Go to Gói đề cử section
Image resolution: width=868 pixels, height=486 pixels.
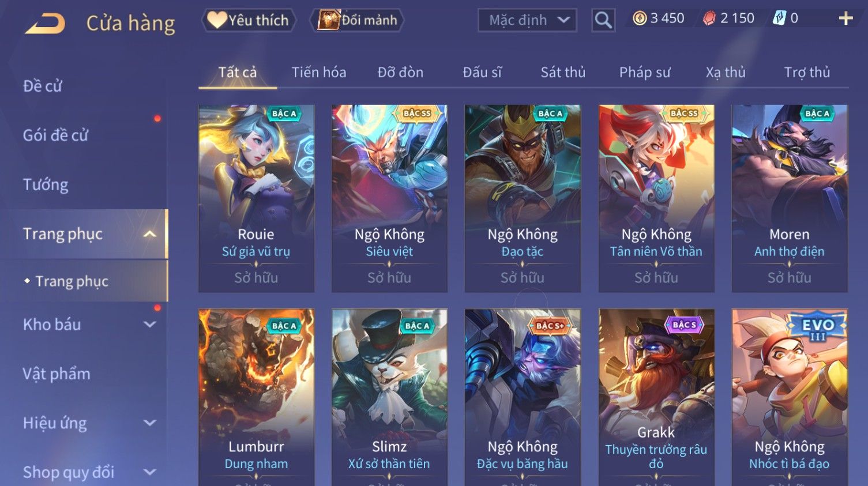click(55, 135)
